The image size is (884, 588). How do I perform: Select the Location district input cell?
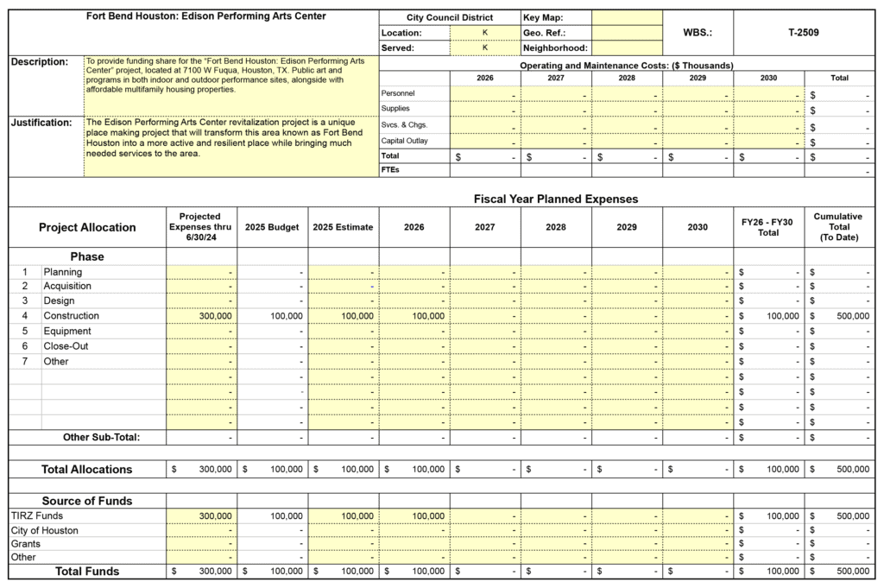point(484,33)
